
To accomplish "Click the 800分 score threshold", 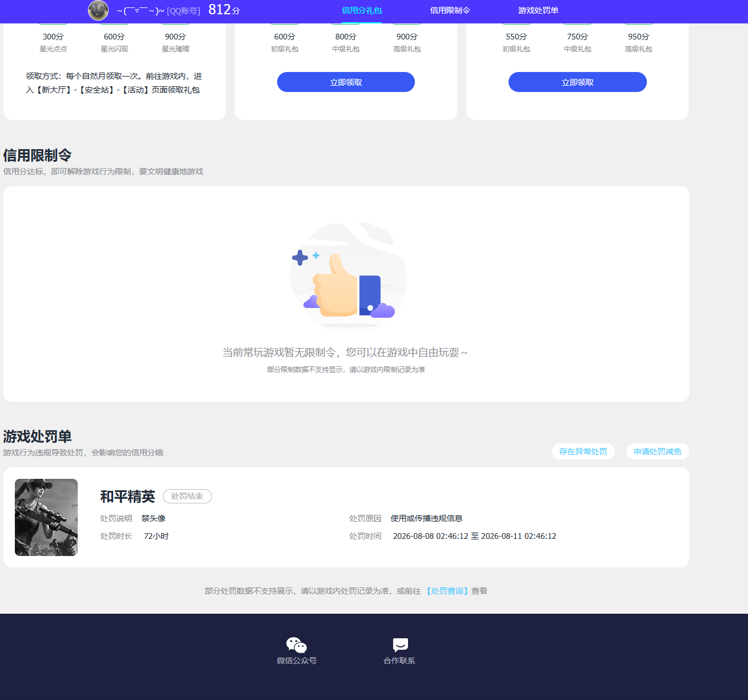I will pos(346,37).
